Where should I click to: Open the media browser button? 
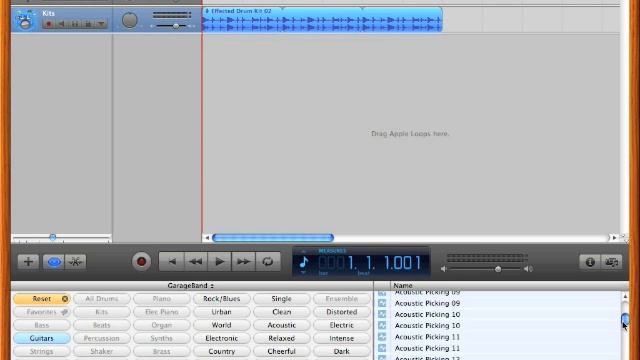(611, 262)
